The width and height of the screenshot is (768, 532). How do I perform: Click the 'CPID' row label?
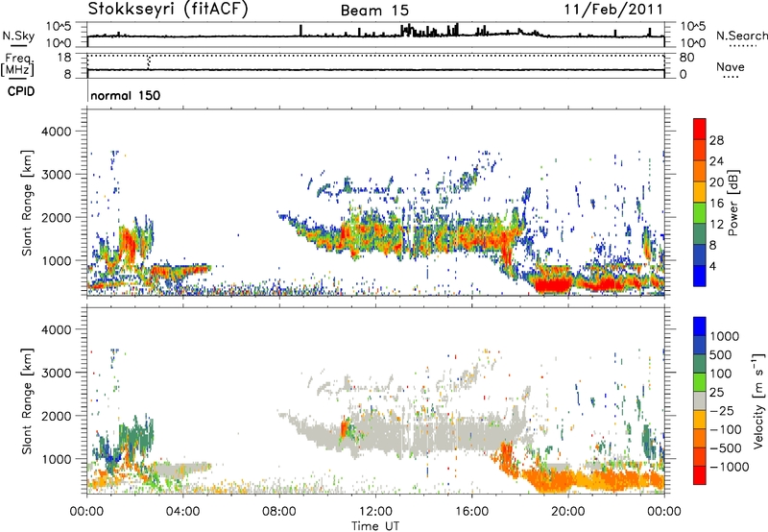click(x=21, y=91)
